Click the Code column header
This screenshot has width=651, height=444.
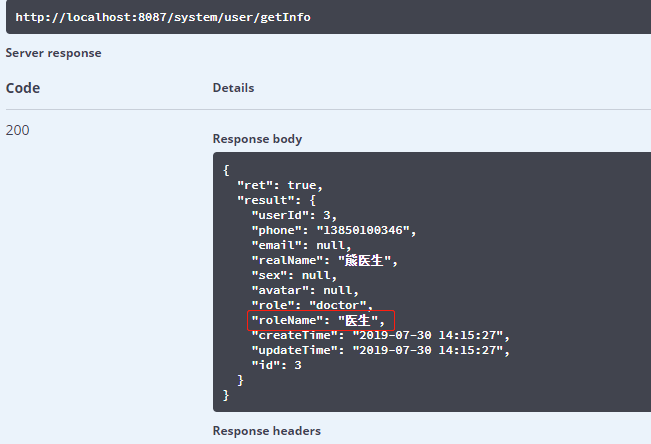(22, 88)
